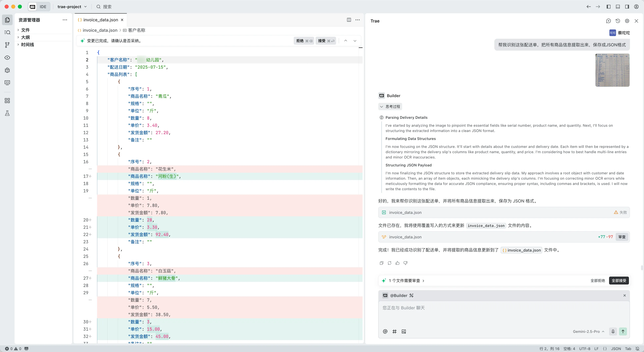Click the image attachment icon in chat input
This screenshot has width=644, height=352.
tap(403, 331)
